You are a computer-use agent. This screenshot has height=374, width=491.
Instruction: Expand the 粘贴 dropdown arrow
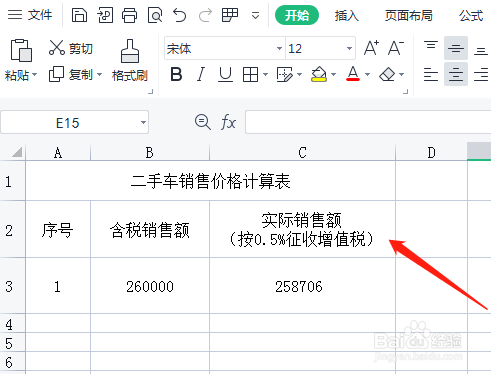click(x=35, y=75)
